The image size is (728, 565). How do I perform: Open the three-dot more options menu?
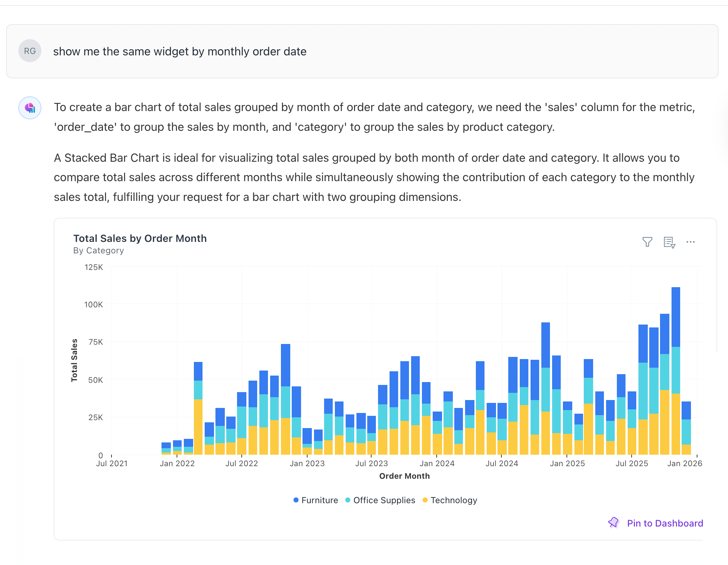pyautogui.click(x=690, y=242)
